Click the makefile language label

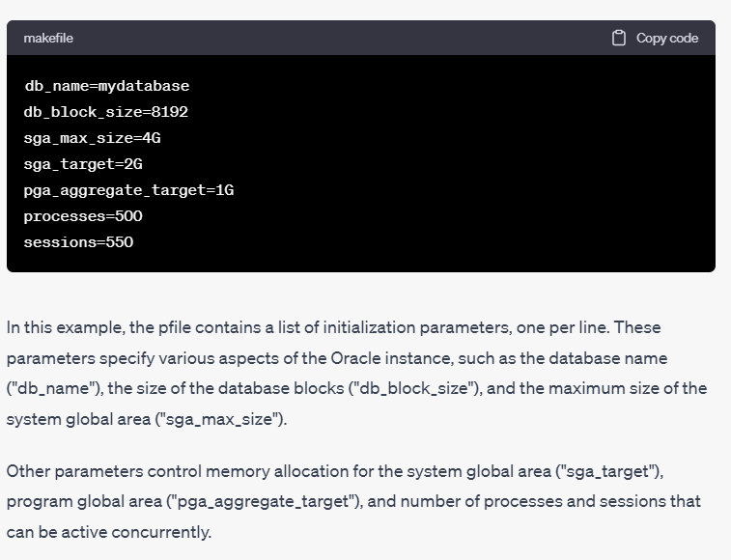click(x=48, y=38)
